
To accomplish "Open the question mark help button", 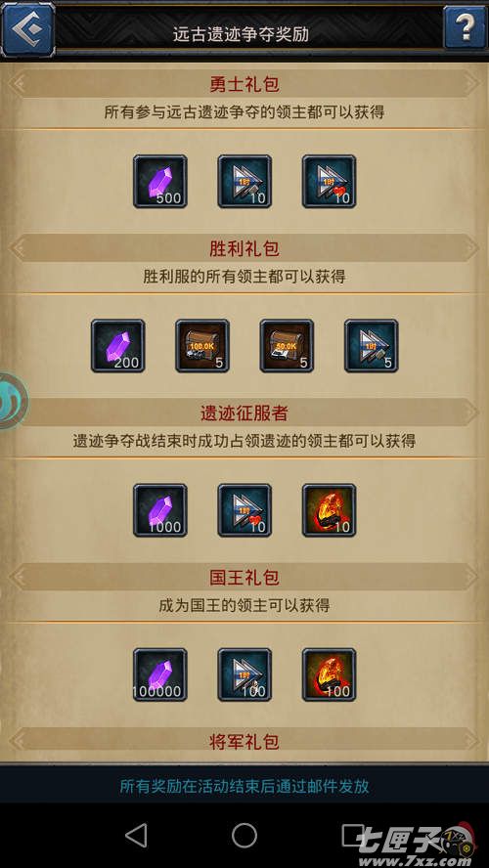I will (x=466, y=27).
